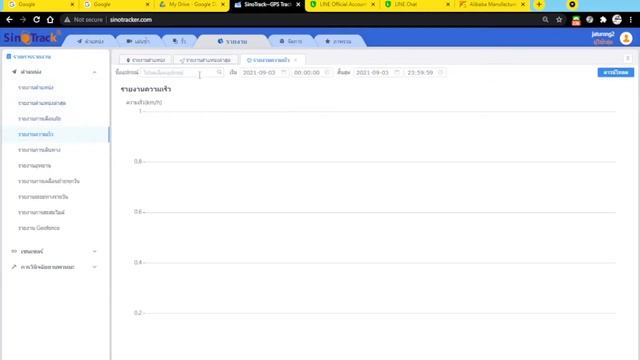Expand the second sidebar group with sensor icon
The image size is (640, 360).
click(55, 251)
